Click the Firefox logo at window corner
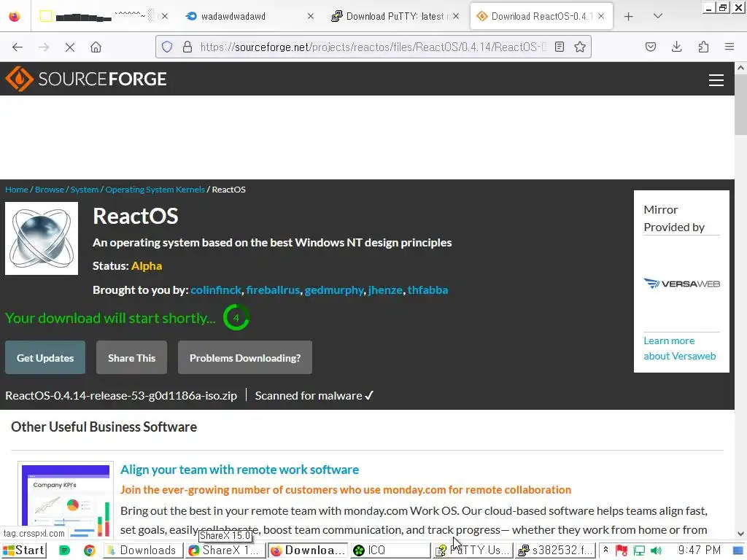Screen dimensions: 747x560 tap(15, 16)
